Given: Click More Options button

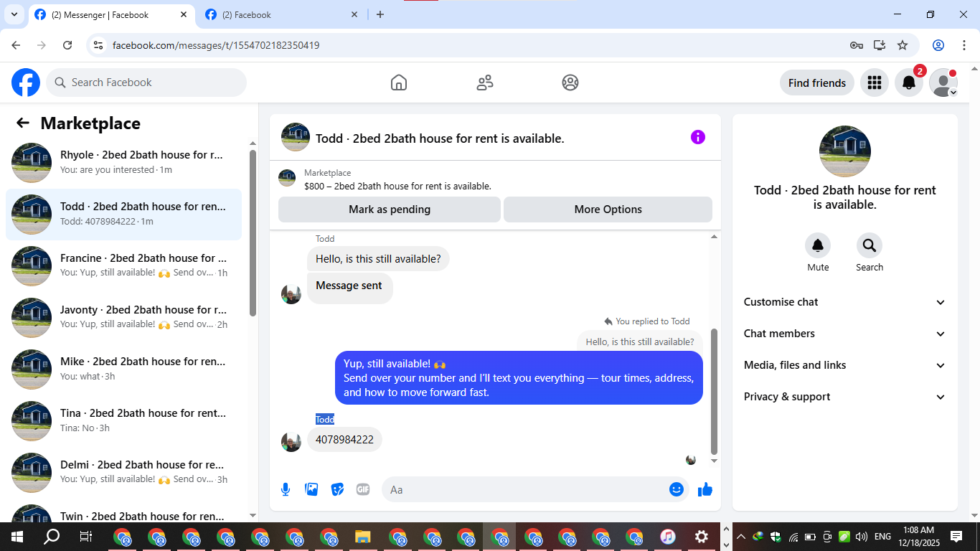Looking at the screenshot, I should point(608,209).
